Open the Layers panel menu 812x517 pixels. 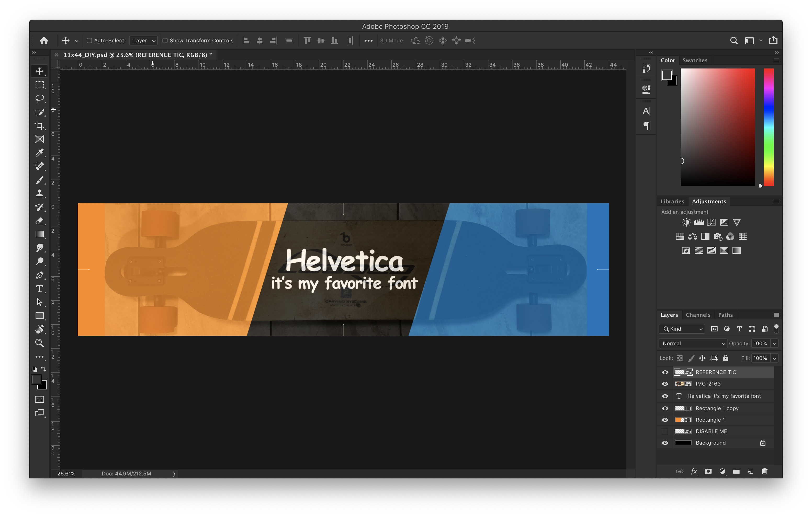(x=776, y=315)
